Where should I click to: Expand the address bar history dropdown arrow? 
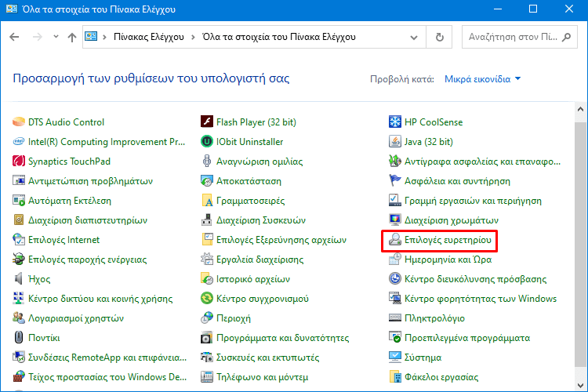click(x=414, y=37)
